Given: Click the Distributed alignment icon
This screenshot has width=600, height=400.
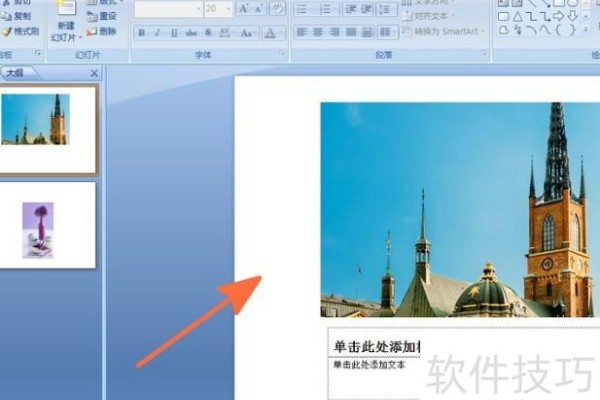Looking at the screenshot, I should click(367, 32).
